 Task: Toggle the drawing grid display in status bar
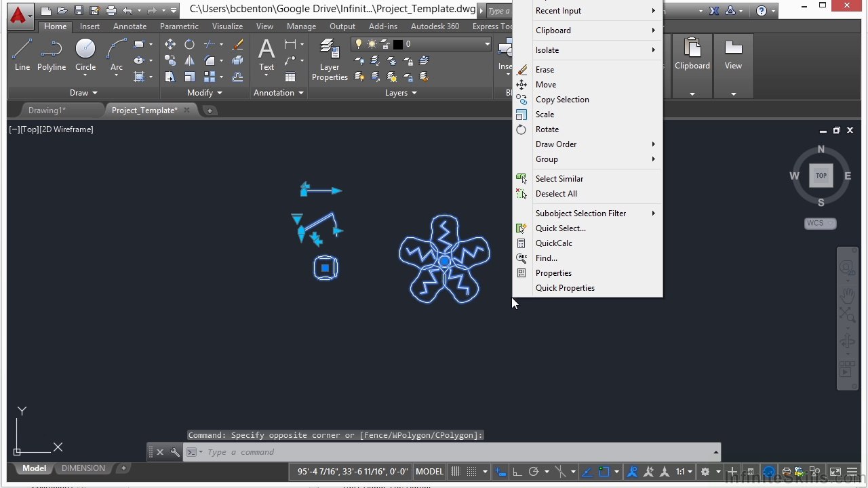(456, 472)
